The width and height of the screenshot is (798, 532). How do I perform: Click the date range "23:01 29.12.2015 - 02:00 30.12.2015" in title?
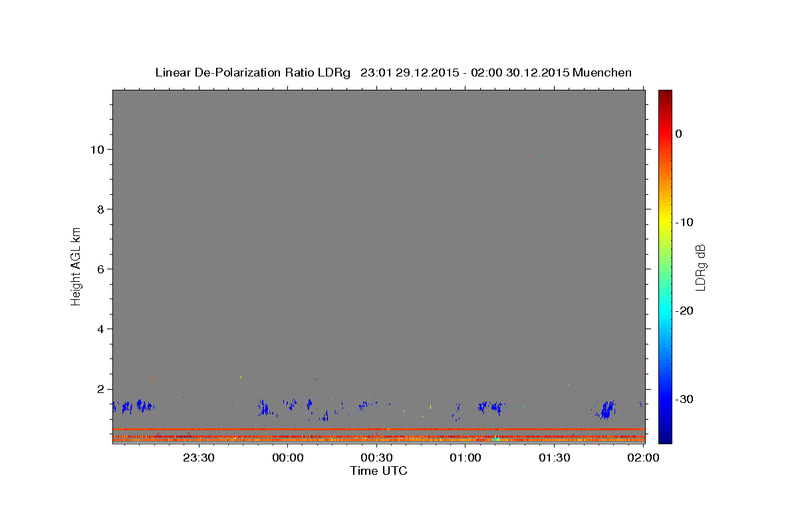tap(465, 72)
